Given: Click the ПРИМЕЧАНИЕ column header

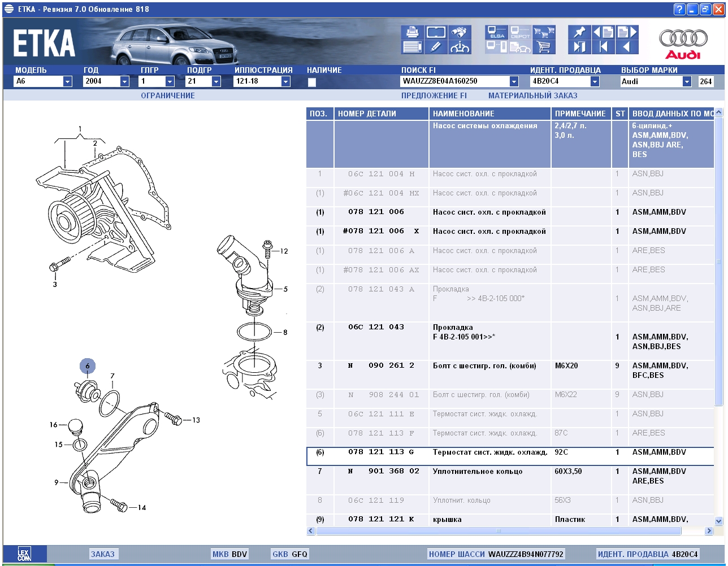Looking at the screenshot, I should pyautogui.click(x=581, y=114).
